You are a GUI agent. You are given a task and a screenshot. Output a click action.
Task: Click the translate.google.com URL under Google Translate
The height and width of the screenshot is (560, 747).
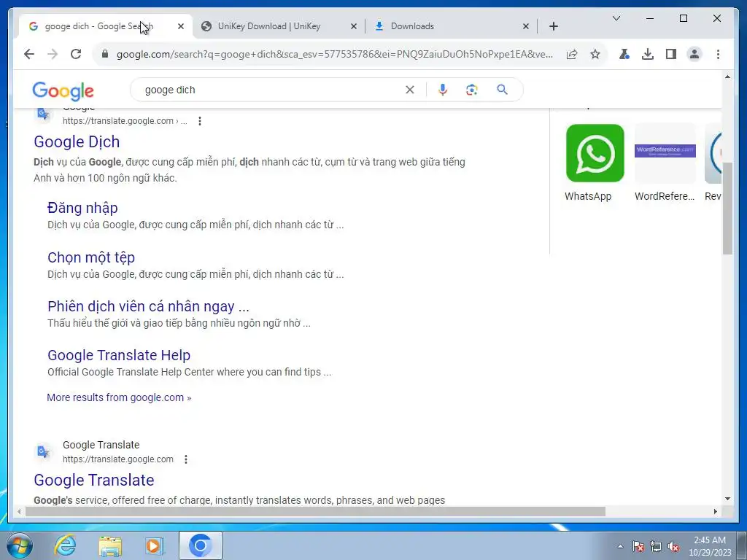pos(117,459)
